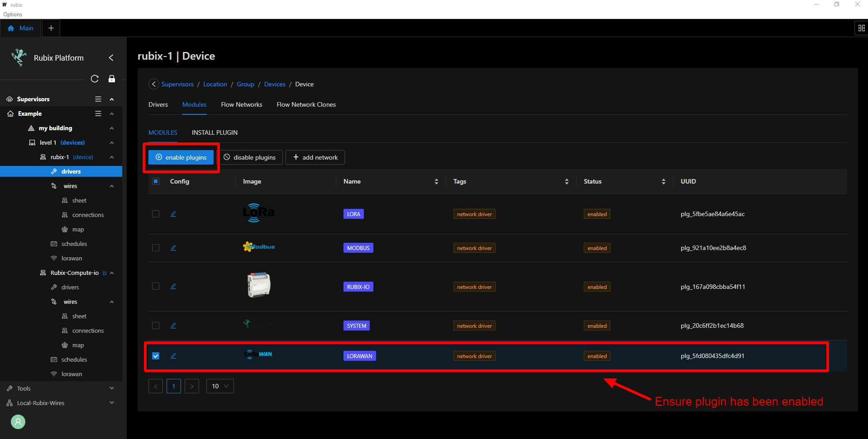Screen dimensions: 868x439
Task: Click the Rubix-IO device image
Action: pyautogui.click(x=259, y=285)
